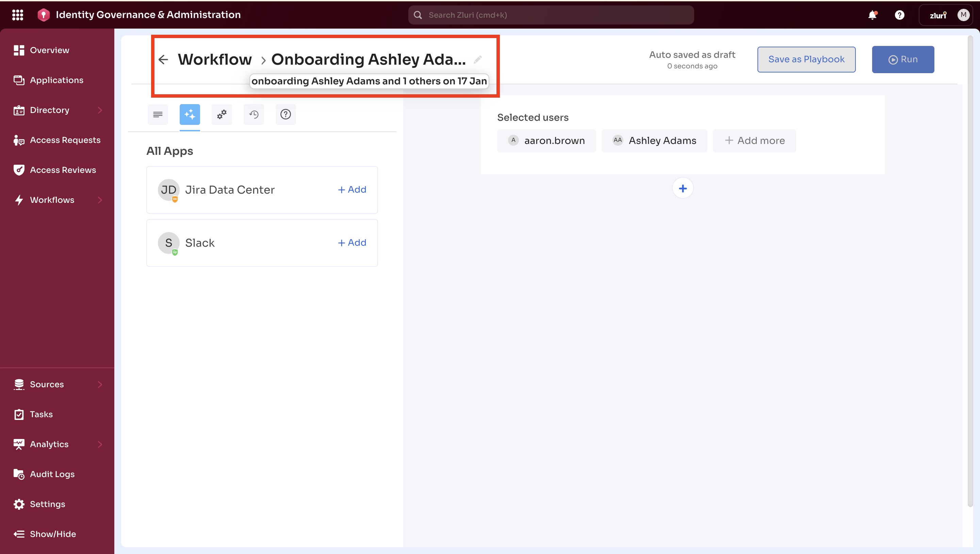
Task: Click the Zluri apps grid icon
Action: click(x=17, y=15)
